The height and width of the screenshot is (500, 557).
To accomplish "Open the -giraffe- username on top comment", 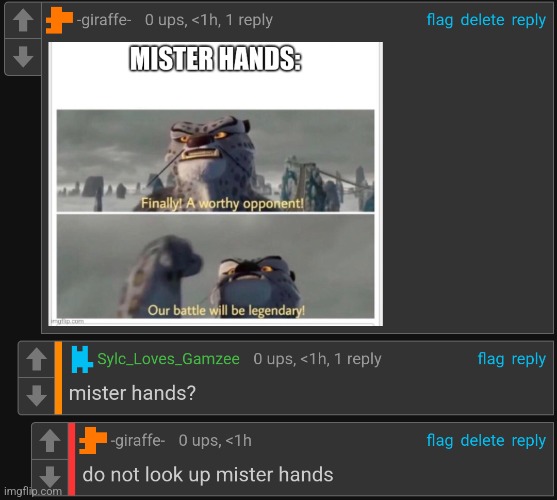I will click(x=104, y=20).
